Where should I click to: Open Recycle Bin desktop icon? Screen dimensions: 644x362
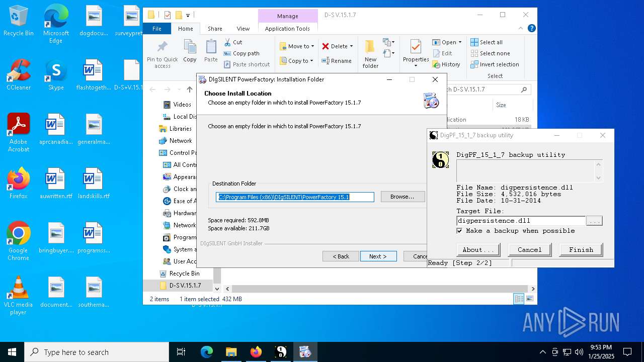click(19, 21)
